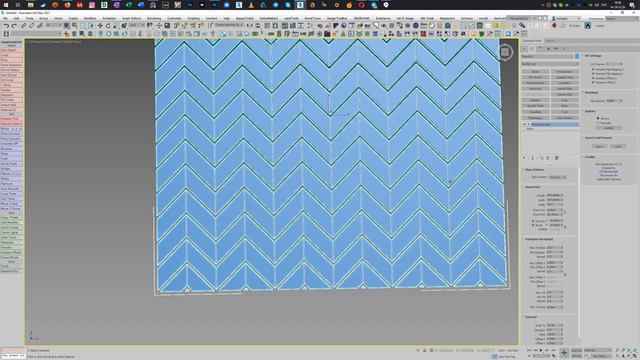Open the reference coordinate system dropdown

137,26
